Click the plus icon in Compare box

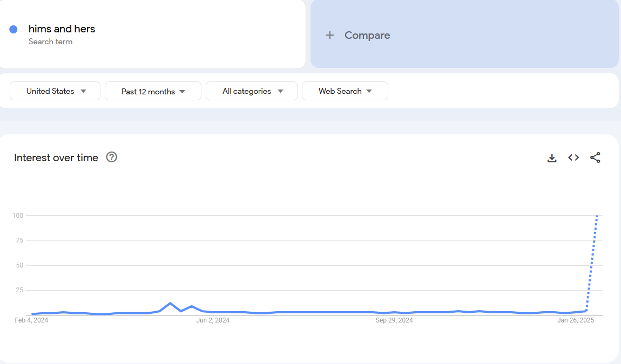330,35
